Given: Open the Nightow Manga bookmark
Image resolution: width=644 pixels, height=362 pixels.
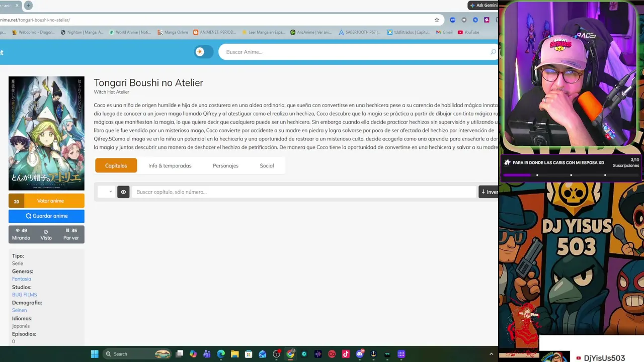Looking at the screenshot, I should click(82, 32).
